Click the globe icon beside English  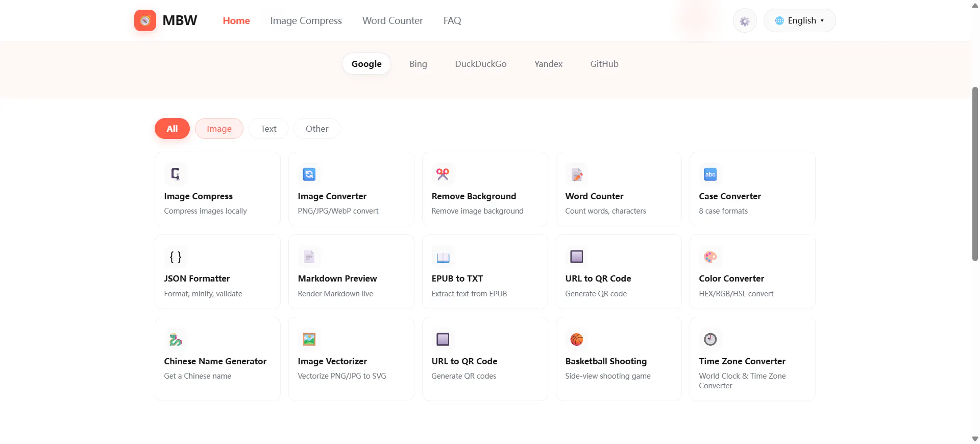[779, 20]
